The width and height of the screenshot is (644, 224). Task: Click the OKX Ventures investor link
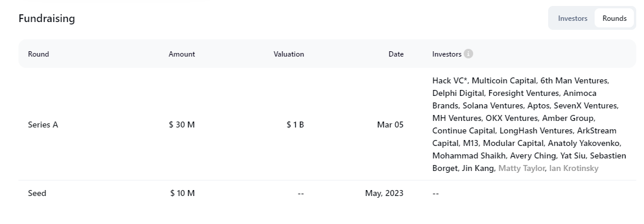(x=512, y=119)
